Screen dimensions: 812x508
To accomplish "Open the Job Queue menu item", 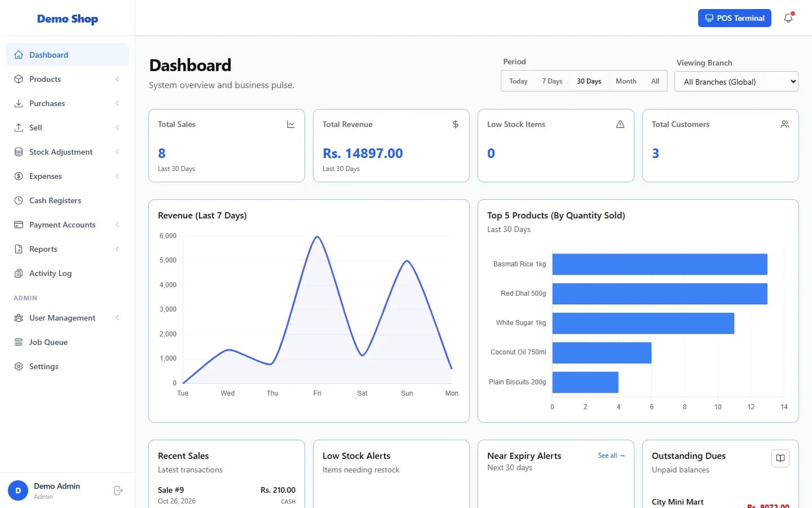I will pos(68,342).
